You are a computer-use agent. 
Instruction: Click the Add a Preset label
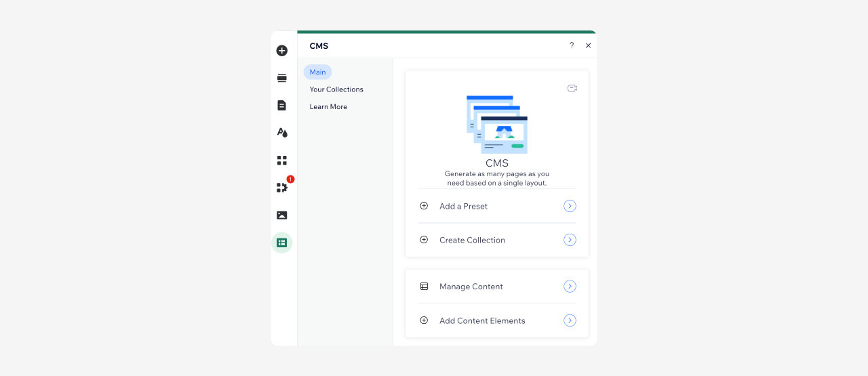coord(463,206)
